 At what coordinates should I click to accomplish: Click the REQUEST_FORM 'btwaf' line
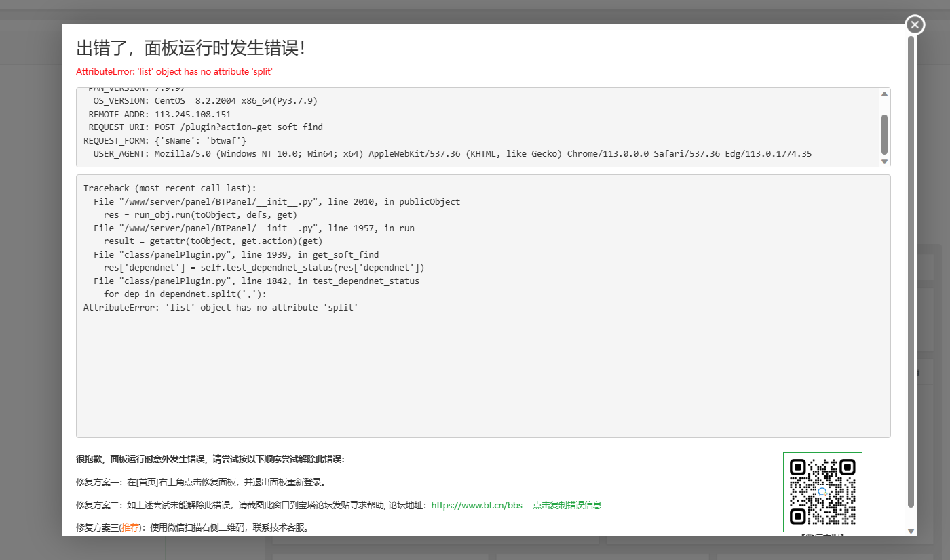coord(165,140)
